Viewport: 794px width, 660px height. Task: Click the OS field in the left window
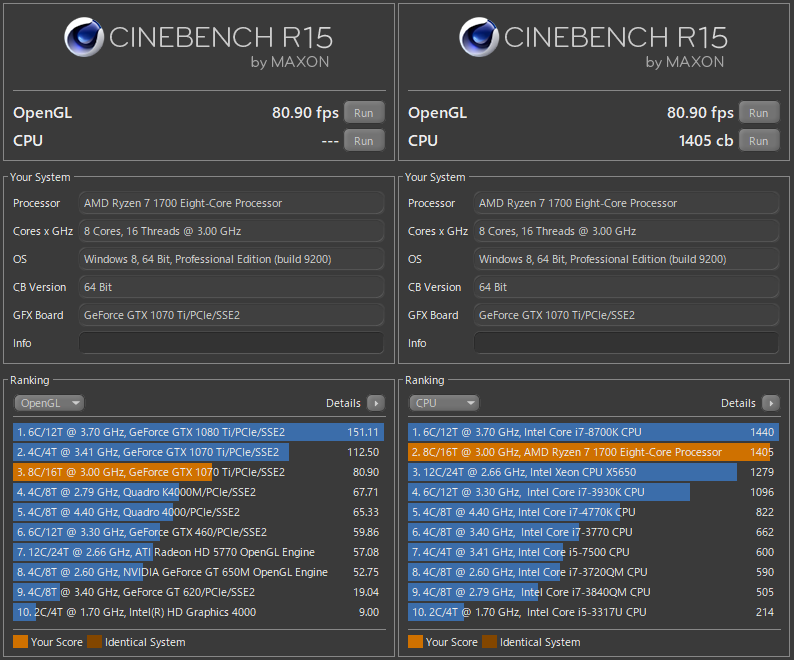click(231, 259)
